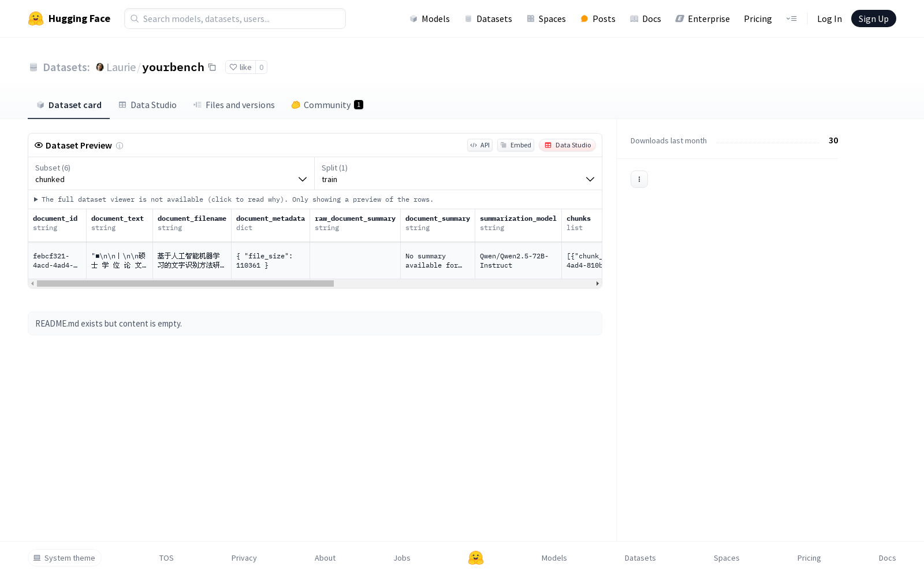The width and height of the screenshot is (924, 578).
Task: Open the Docs footer link
Action: point(888,558)
